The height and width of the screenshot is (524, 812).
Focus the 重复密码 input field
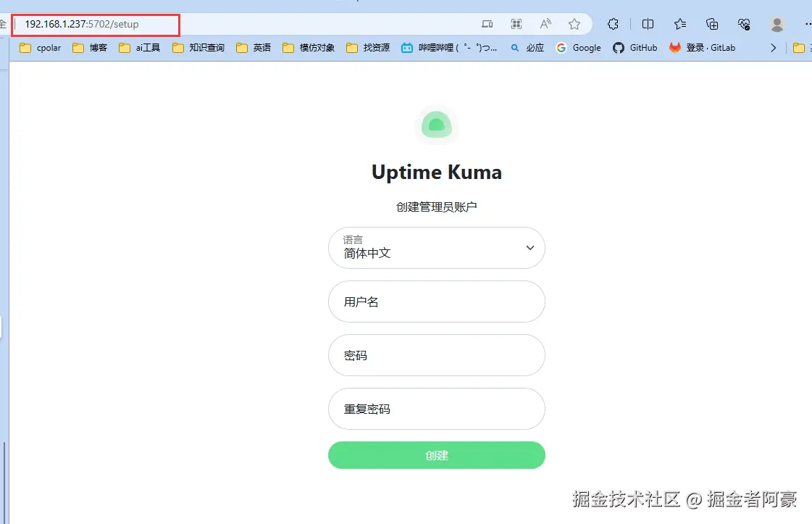[x=437, y=409]
